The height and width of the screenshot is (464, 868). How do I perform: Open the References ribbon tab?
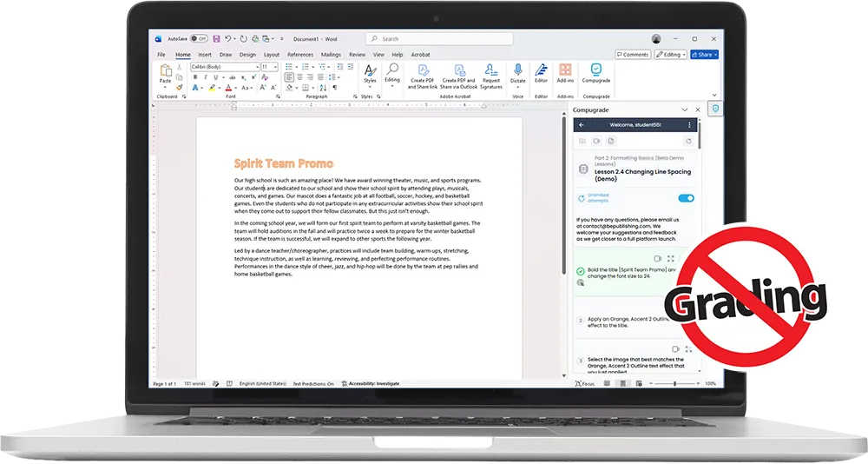tap(300, 55)
